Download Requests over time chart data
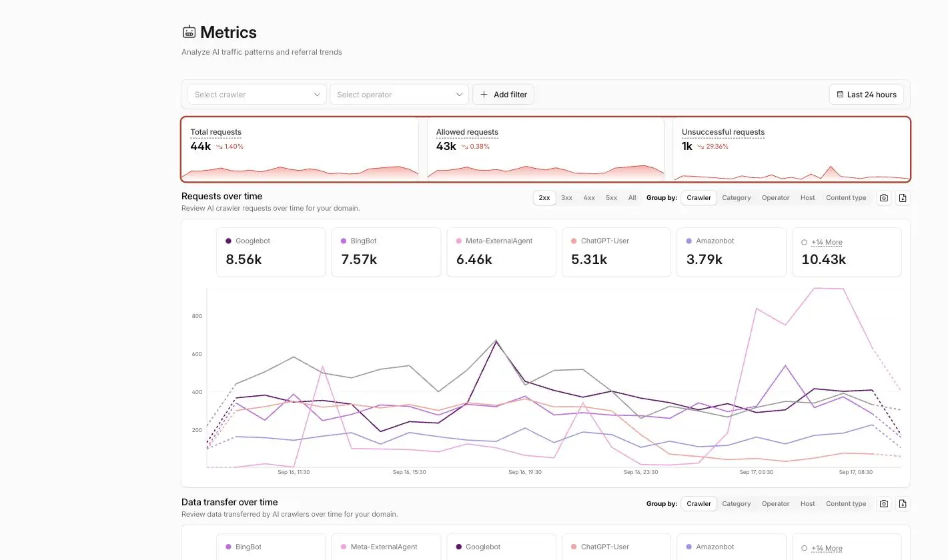The width and height of the screenshot is (948, 560). 903,198
